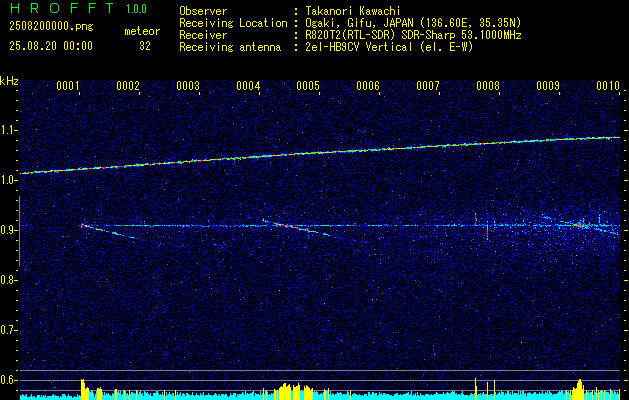Select time marker 0007
This screenshot has height=400, width=629.
click(428, 86)
